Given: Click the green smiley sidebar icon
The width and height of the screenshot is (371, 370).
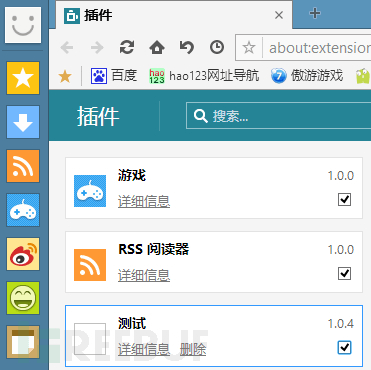Looking at the screenshot, I should [23, 298].
